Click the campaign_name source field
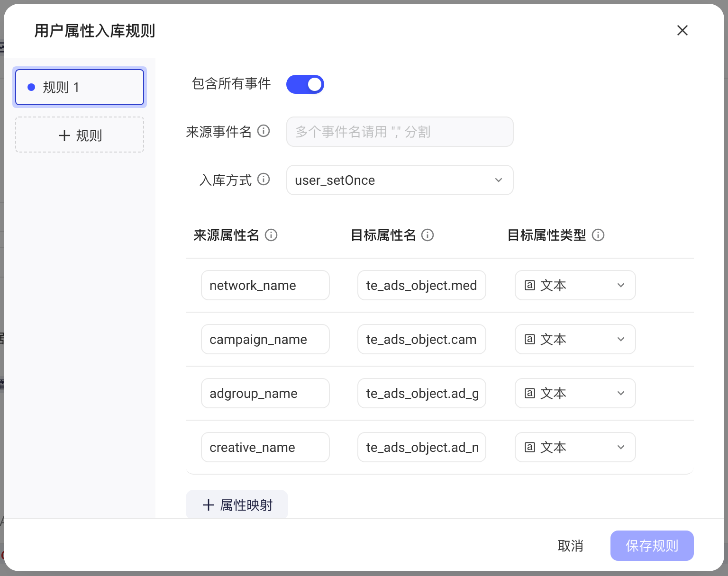The width and height of the screenshot is (728, 576). pos(265,339)
